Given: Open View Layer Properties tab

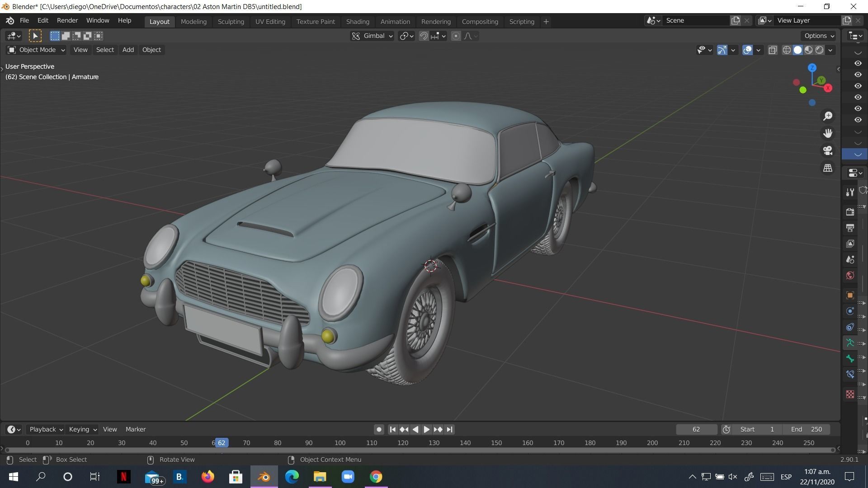Looking at the screenshot, I should coord(850,244).
